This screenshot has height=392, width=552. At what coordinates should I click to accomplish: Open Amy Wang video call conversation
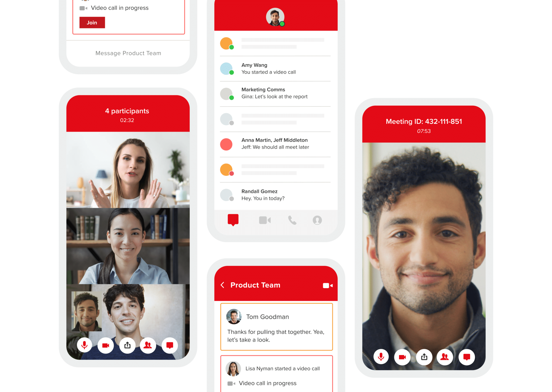[x=274, y=70]
